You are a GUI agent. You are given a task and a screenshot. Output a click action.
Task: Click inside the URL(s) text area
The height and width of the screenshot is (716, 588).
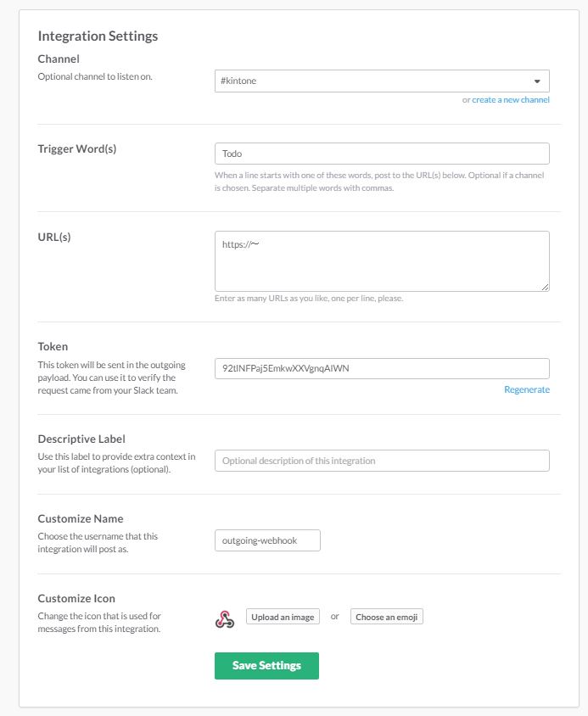tap(382, 260)
